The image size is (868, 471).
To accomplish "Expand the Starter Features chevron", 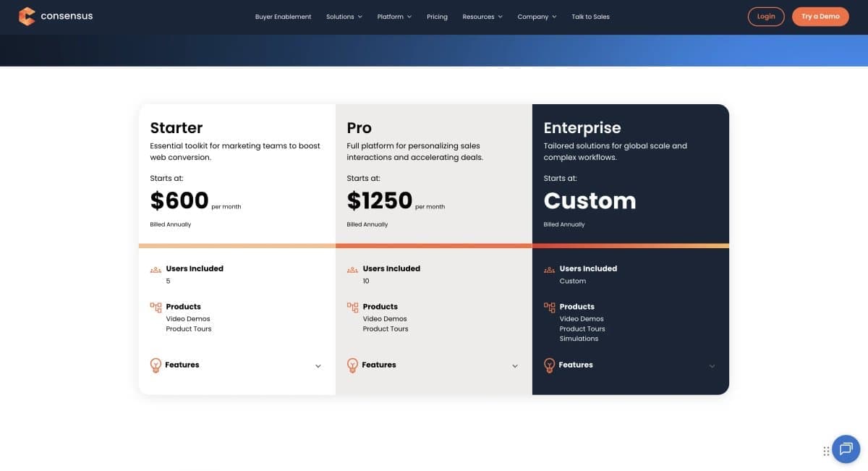I will point(318,366).
